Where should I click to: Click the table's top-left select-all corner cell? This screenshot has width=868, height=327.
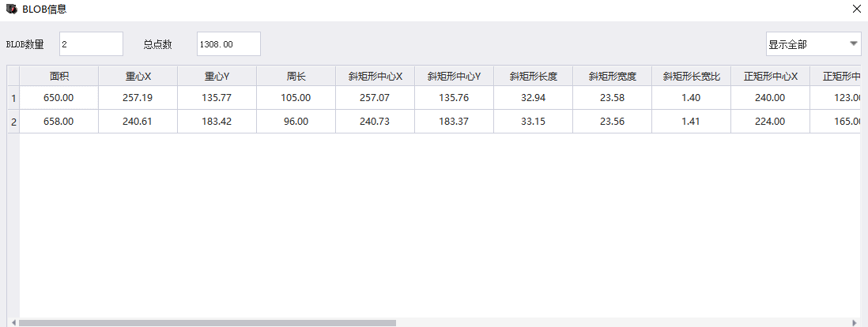[13, 77]
